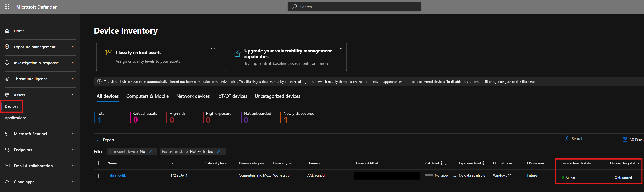This screenshot has height=192, width=644.
Task: Click the IP address 172.25.64.1
Action: [x=179, y=175]
